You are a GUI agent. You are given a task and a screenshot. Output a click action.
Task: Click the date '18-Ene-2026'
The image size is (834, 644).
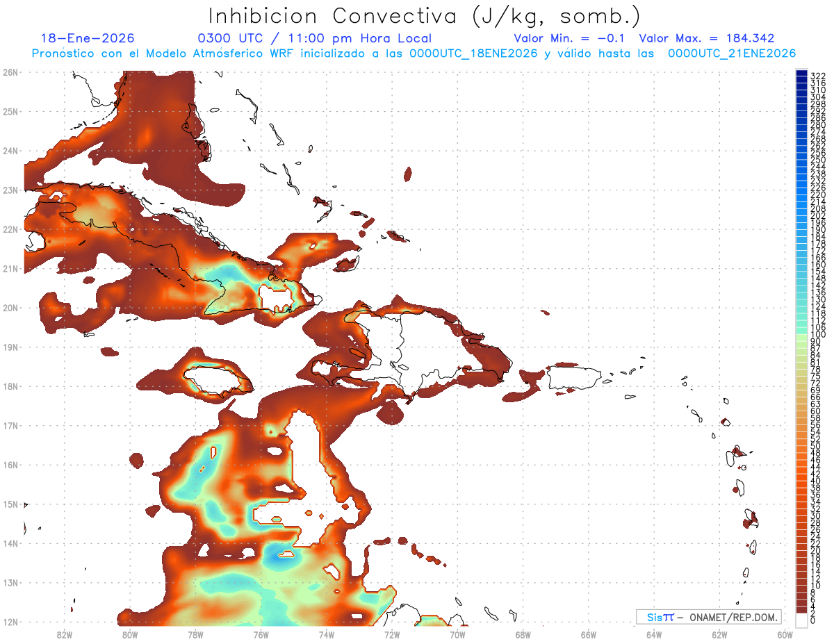[x=88, y=38]
